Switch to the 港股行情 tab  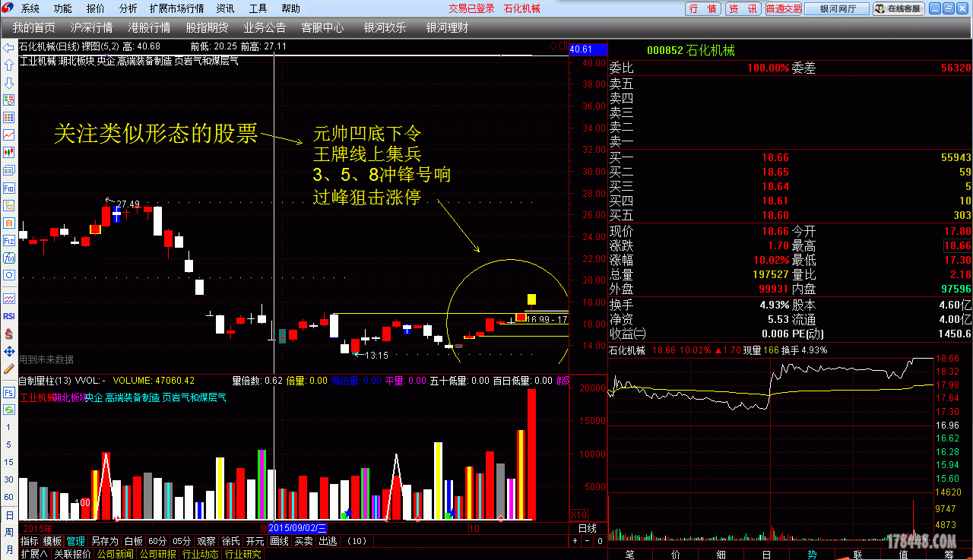[149, 27]
